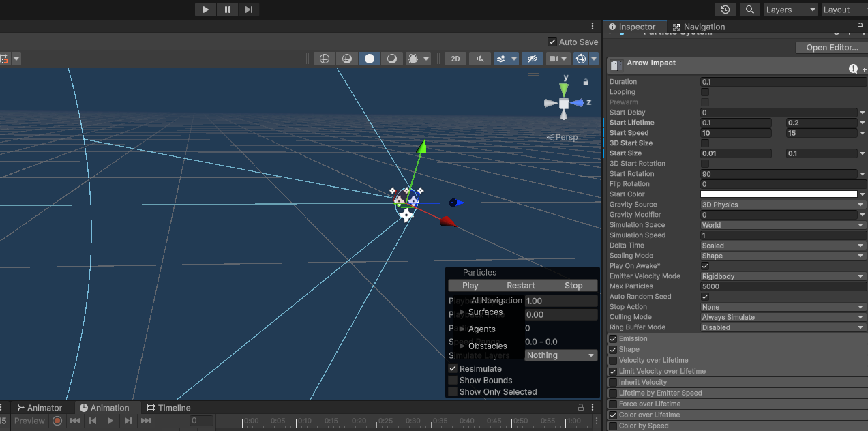The width and height of the screenshot is (868, 431).
Task: Open the gizmos dropdown arrow
Action: (594, 59)
